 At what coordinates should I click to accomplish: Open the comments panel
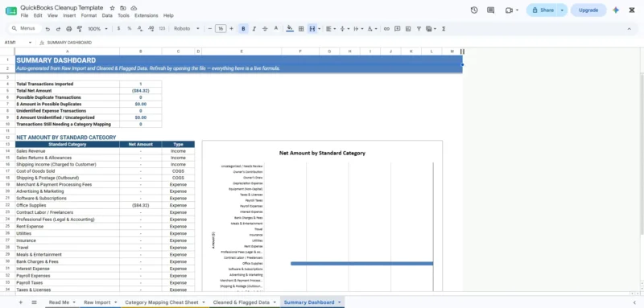click(x=490, y=10)
